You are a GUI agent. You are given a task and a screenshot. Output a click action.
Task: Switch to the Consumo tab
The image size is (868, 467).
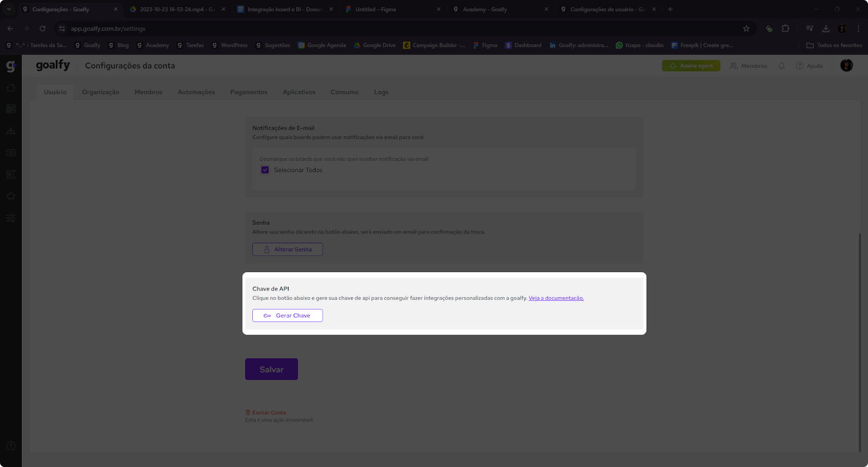click(344, 92)
